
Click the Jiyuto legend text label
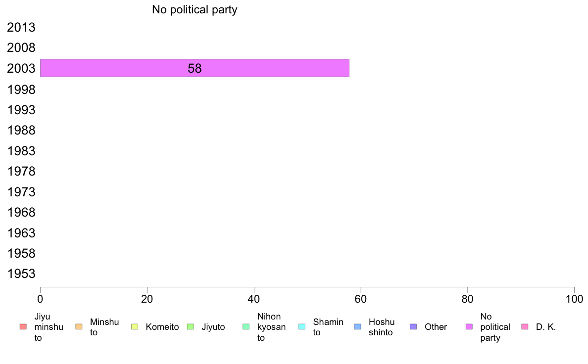[x=213, y=327]
